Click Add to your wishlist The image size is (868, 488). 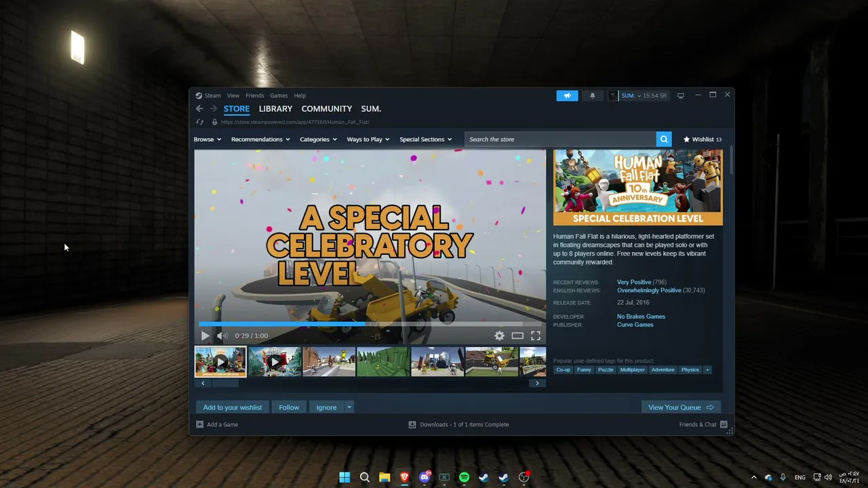(x=232, y=407)
